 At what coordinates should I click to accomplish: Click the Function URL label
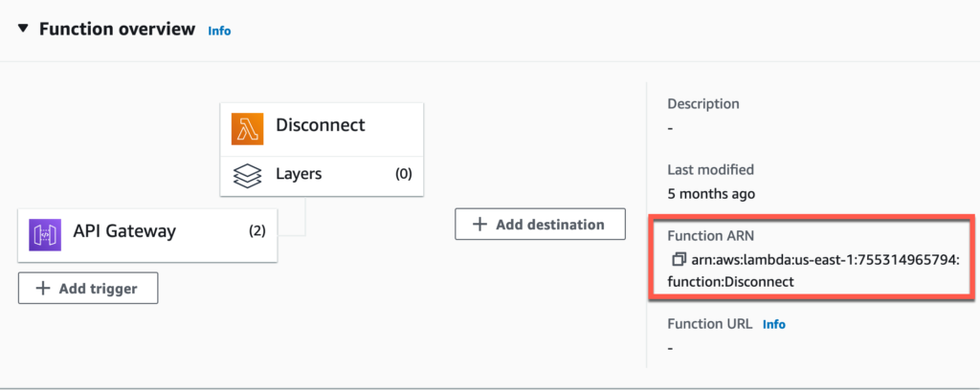(710, 324)
